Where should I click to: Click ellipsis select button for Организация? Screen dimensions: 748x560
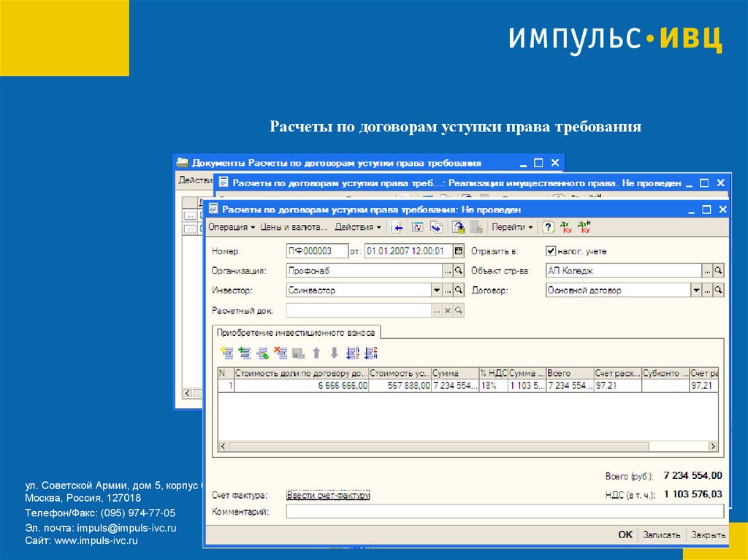[448, 270]
